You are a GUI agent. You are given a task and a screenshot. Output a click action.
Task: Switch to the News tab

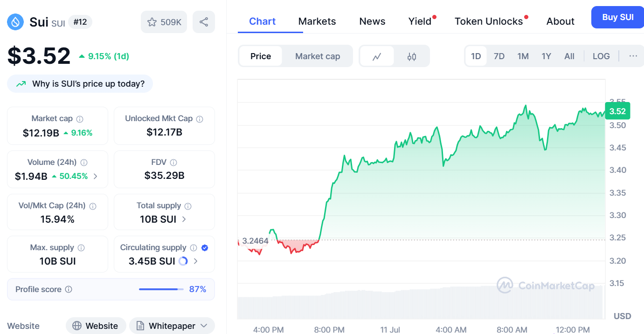pyautogui.click(x=372, y=21)
